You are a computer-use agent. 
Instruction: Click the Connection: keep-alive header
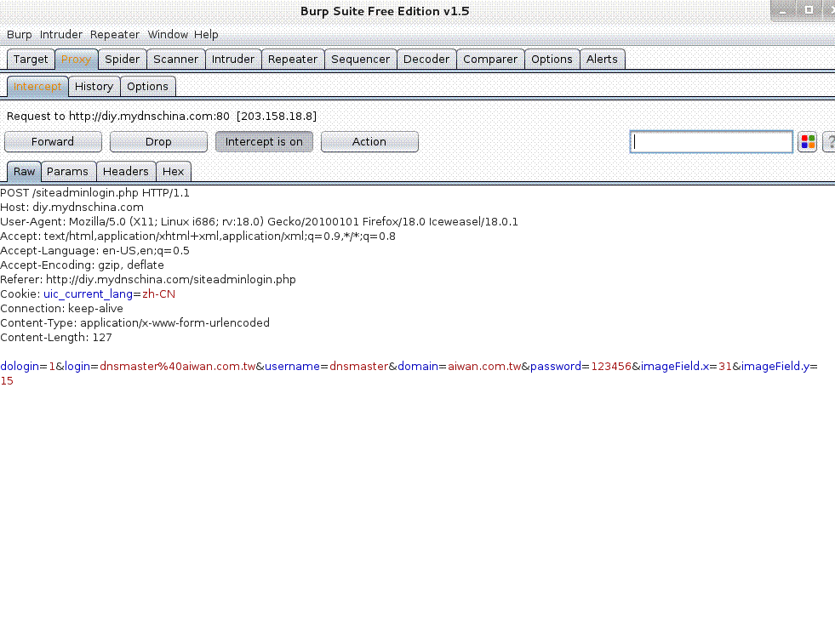pos(62,308)
